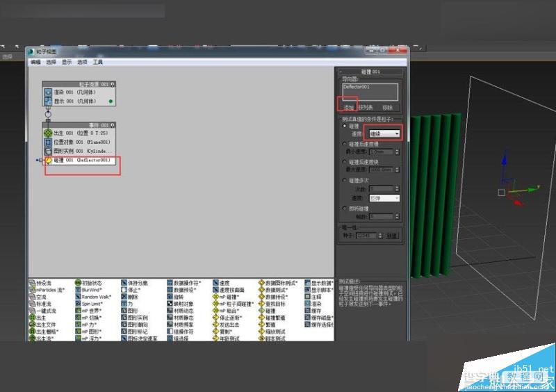Viewport: 556px width, 392px height.
Task: Pick the 速度 operator in the depot
Action: point(221,283)
